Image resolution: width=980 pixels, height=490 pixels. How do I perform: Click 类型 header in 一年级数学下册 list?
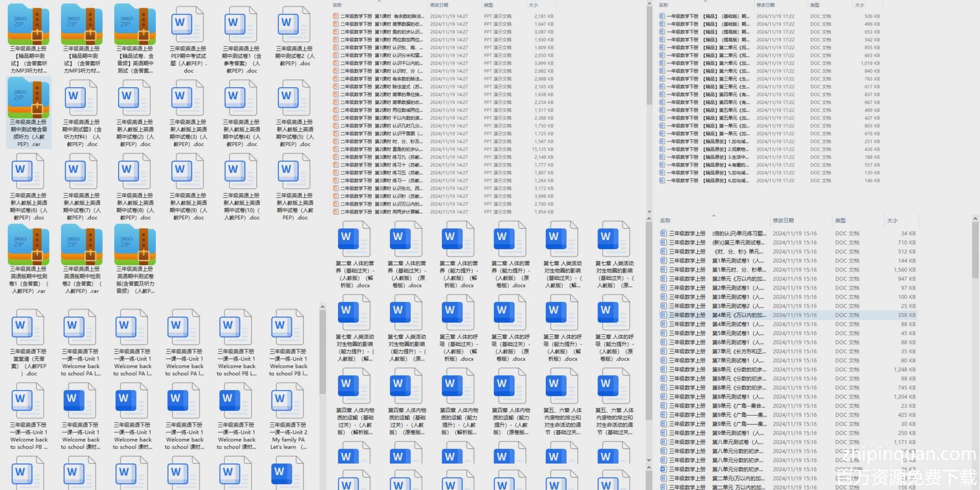tap(815, 5)
